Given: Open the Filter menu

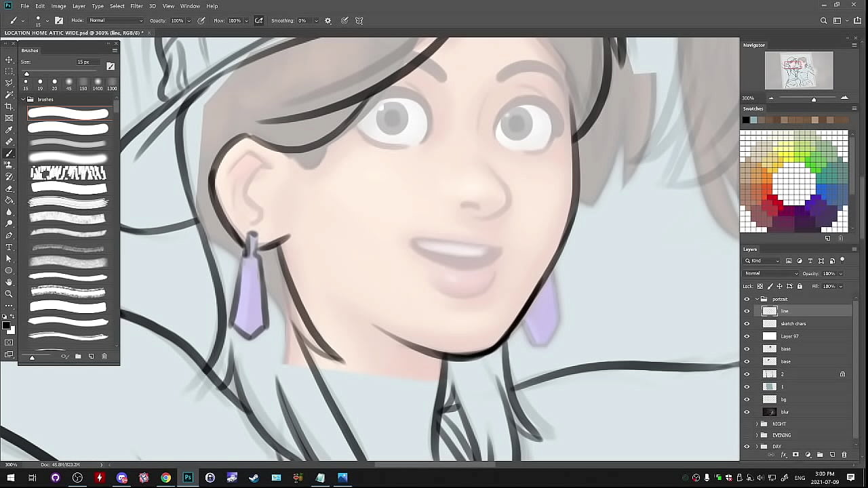Looking at the screenshot, I should click(x=136, y=6).
